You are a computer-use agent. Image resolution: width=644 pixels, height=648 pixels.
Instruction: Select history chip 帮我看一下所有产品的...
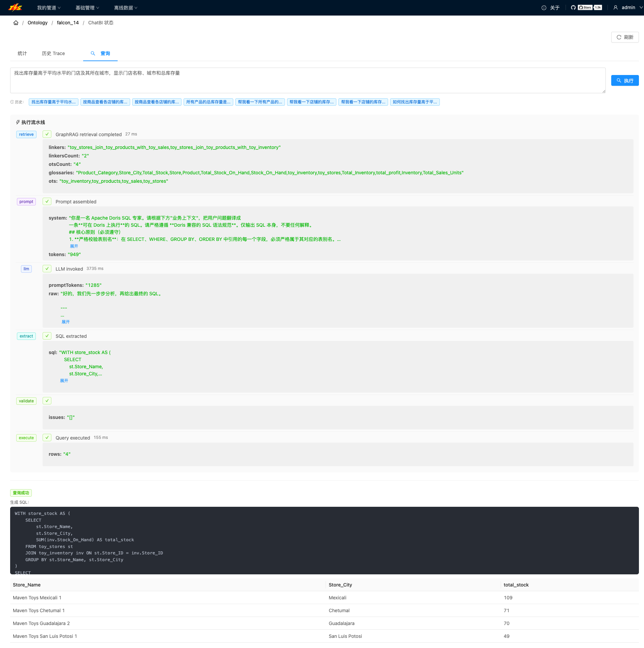(260, 102)
